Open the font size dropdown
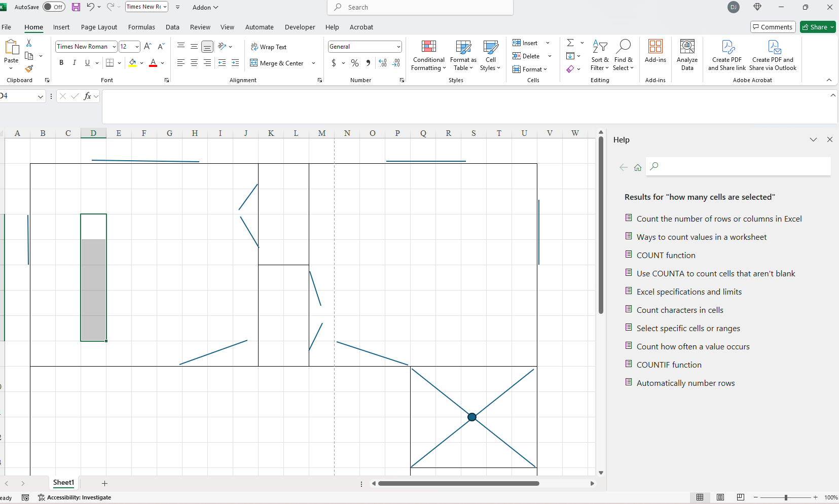This screenshot has height=504, width=839. coord(137,47)
